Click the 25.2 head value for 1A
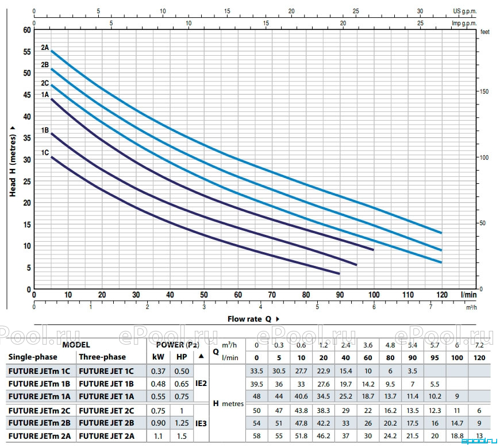 tap(345, 397)
